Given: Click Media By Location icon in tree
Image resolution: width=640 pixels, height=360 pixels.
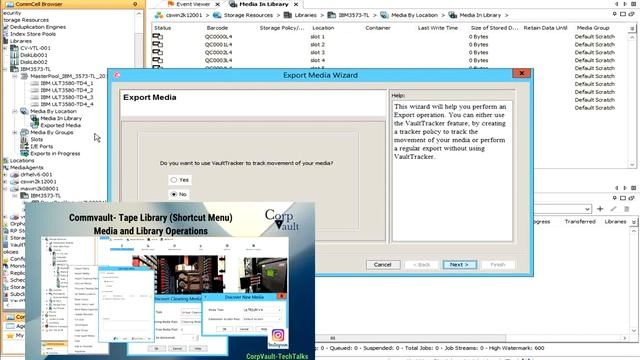Looking at the screenshot, I should (24, 111).
